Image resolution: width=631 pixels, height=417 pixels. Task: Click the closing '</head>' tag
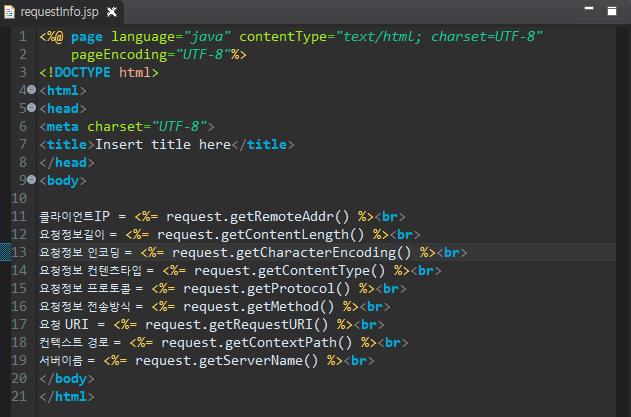(67, 163)
